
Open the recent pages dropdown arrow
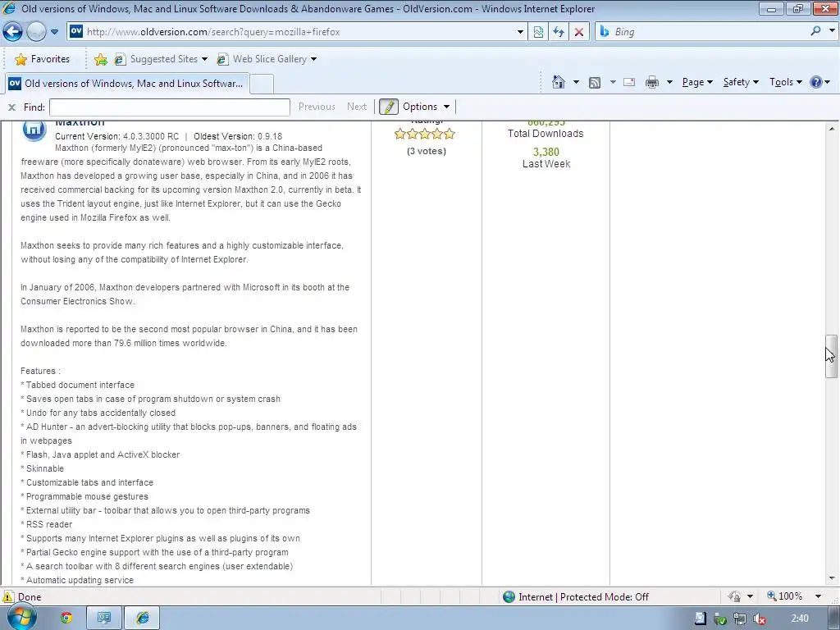pyautogui.click(x=54, y=32)
